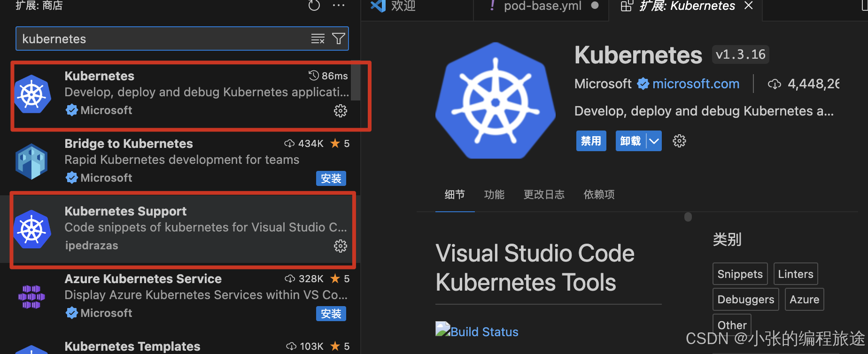
Task: Close the 扩展: Kubernetes tab
Action: pyautogui.click(x=749, y=6)
